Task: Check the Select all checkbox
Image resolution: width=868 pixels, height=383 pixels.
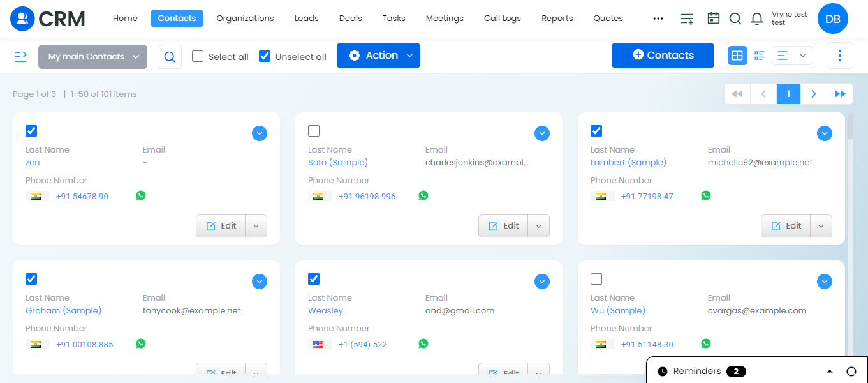Action: click(198, 56)
